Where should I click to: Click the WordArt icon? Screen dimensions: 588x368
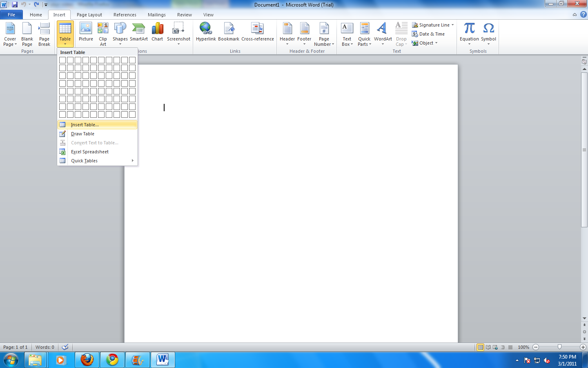click(383, 34)
